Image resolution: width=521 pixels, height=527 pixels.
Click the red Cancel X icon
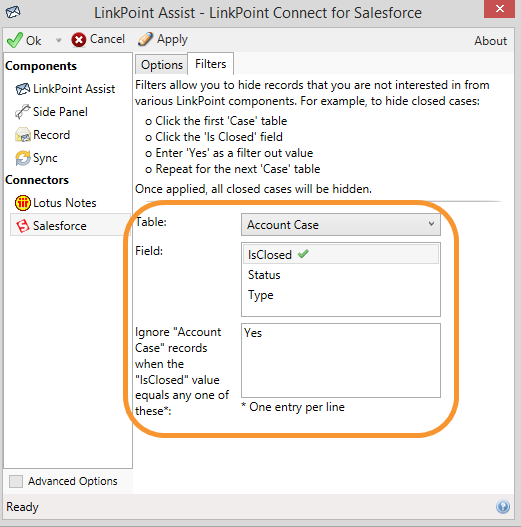[79, 40]
